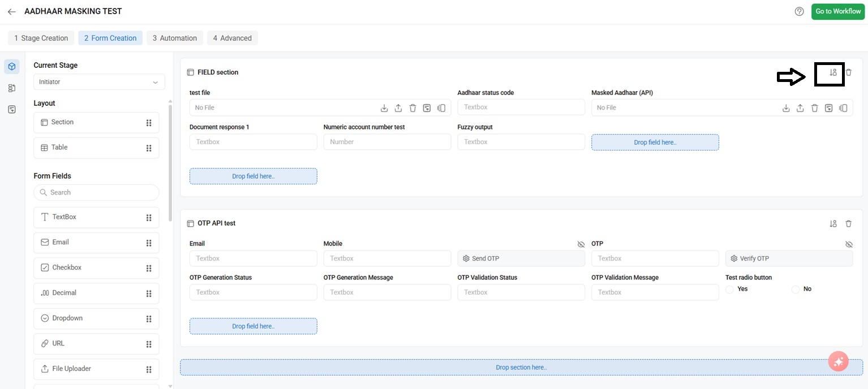Click the Go to Workflow button

click(838, 11)
